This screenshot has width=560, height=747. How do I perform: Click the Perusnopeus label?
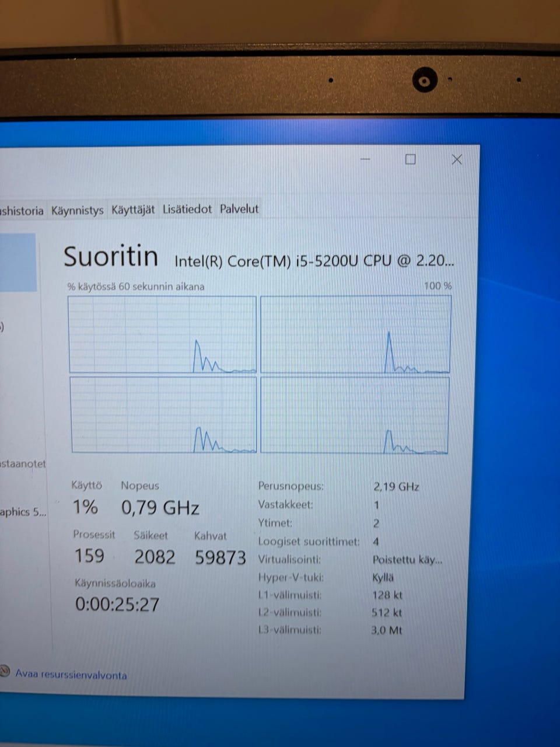coord(290,486)
